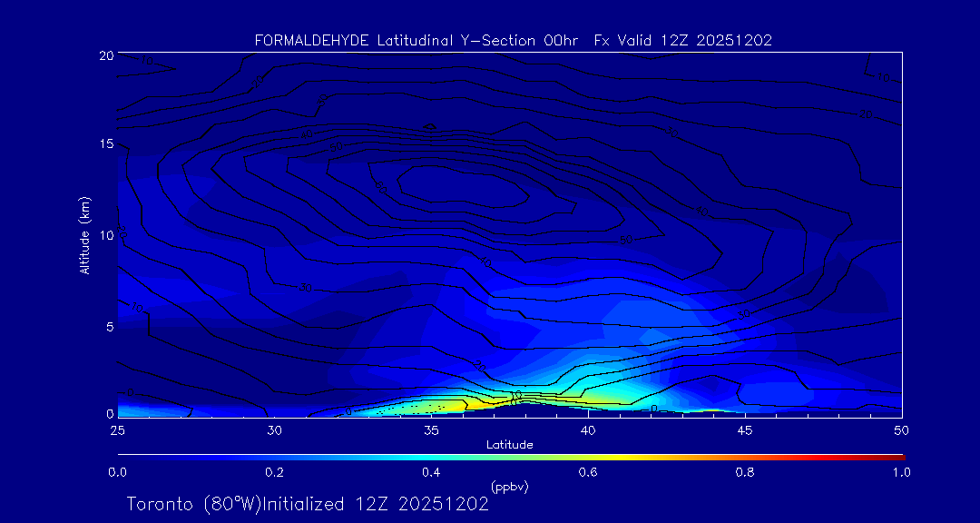Click the Latitude horizontal axis label
980x523 pixels.
[509, 444]
